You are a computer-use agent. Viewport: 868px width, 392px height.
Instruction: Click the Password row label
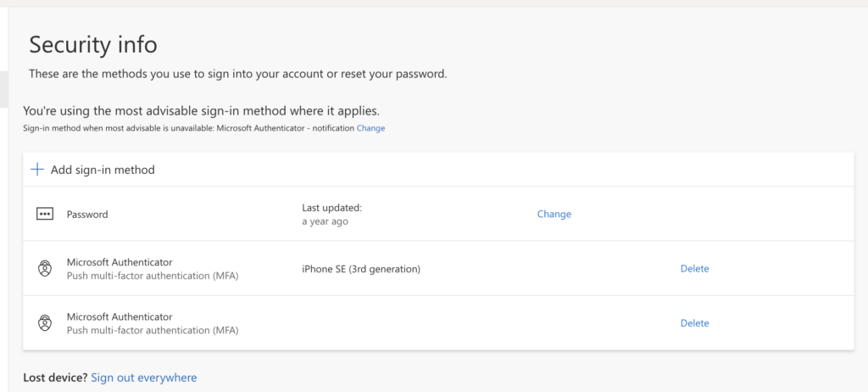tap(87, 215)
